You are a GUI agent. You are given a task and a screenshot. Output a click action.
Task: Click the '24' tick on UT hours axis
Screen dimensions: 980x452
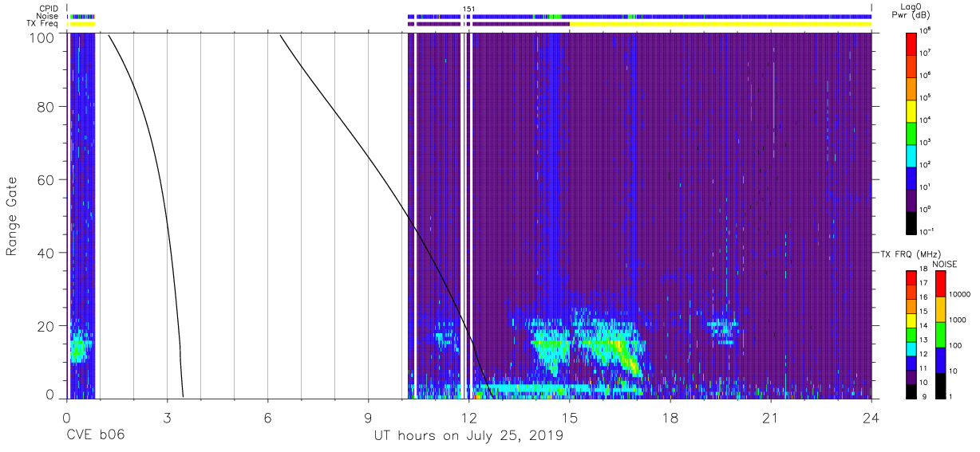point(871,416)
